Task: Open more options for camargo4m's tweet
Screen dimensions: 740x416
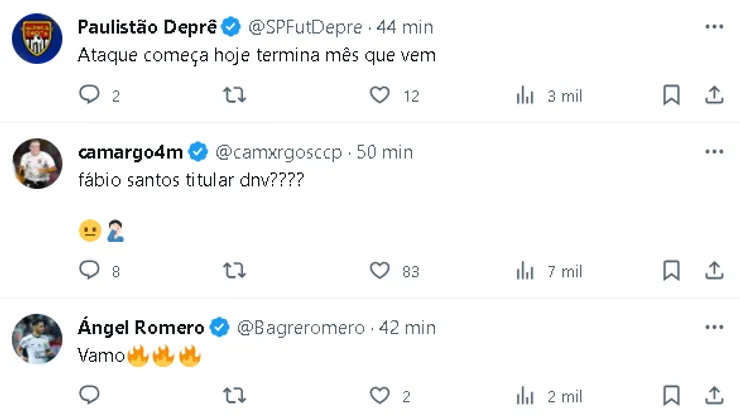Action: (x=714, y=151)
